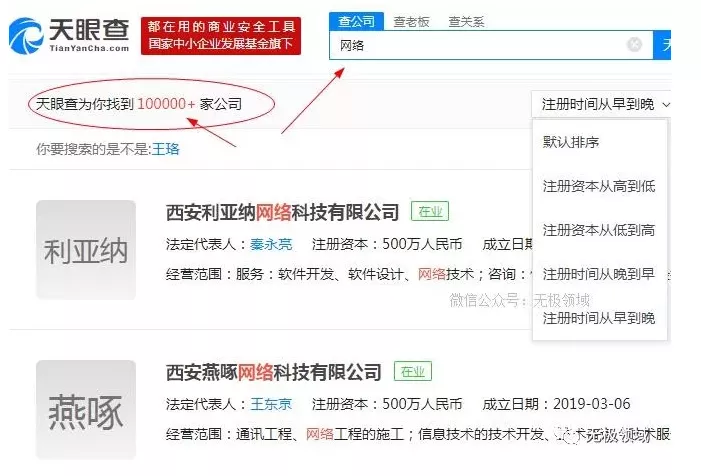Viewport: 701px width, 476px height.
Task: Click the red banner 都在用的商业安全工具
Action: 221,36
